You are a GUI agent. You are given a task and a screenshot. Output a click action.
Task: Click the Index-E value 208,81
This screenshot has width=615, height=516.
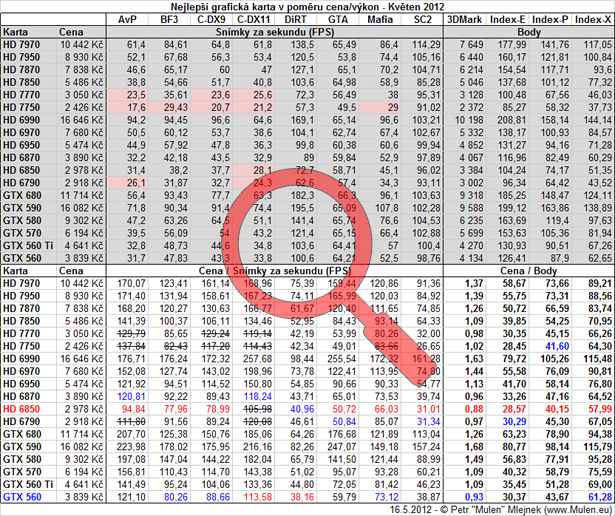(512, 120)
